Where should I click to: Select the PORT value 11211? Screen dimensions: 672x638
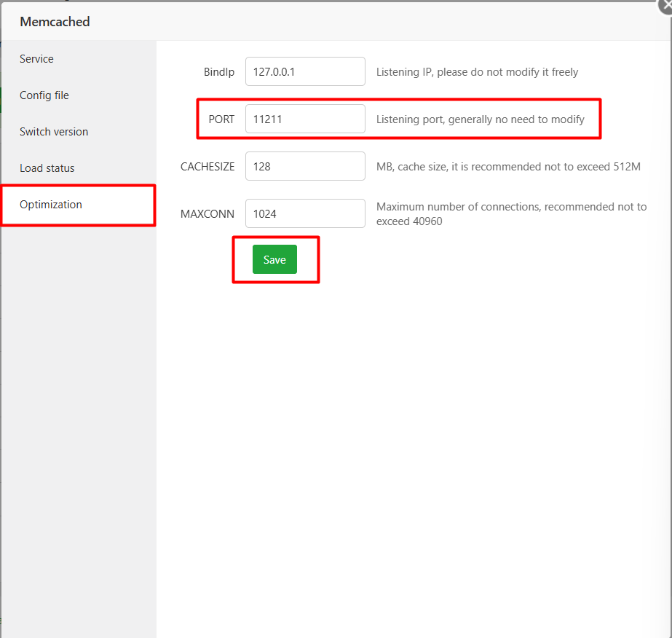coord(305,119)
